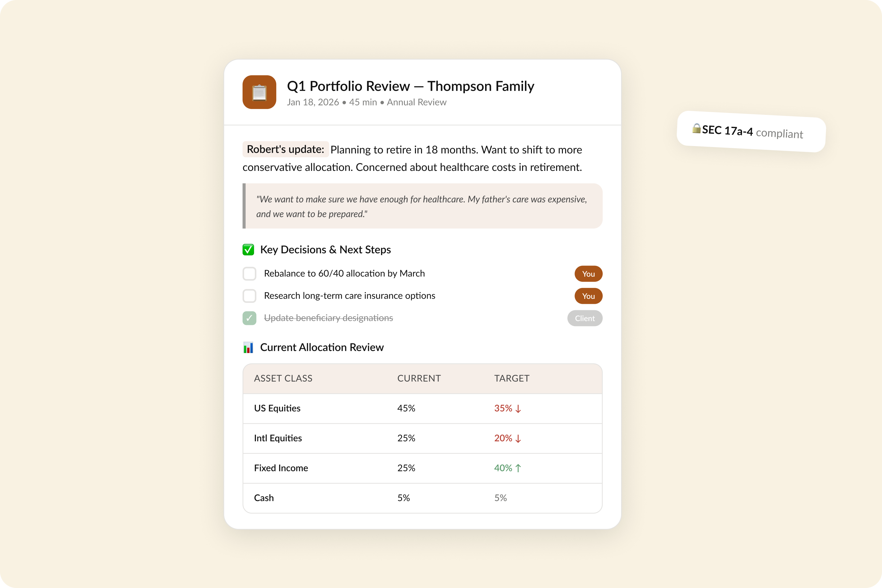
Task: Click the clipboard app icon in header
Action: [x=259, y=92]
